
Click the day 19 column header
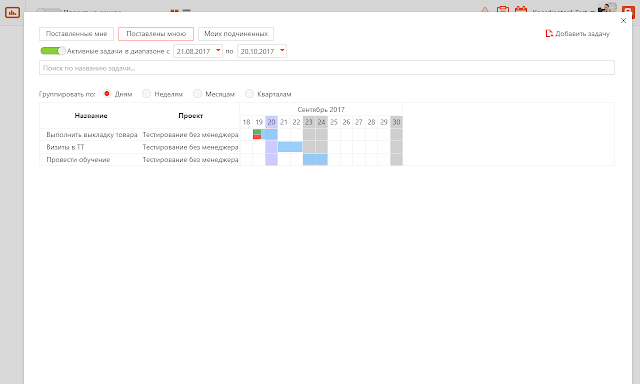pyautogui.click(x=259, y=122)
